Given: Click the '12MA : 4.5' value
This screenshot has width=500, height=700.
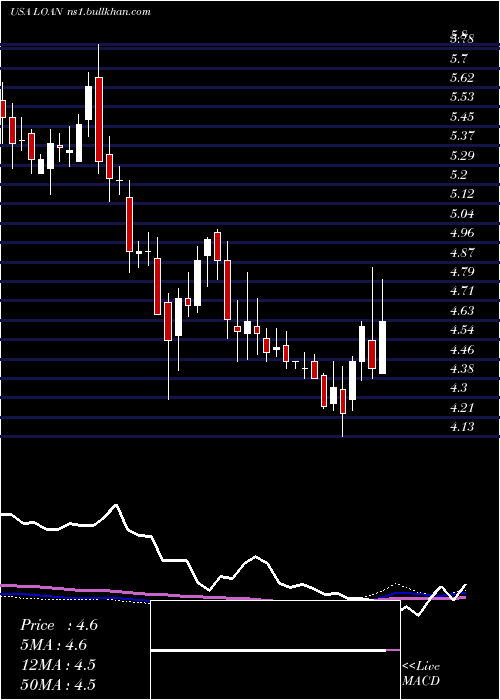Looking at the screenshot, I should click(x=58, y=664).
